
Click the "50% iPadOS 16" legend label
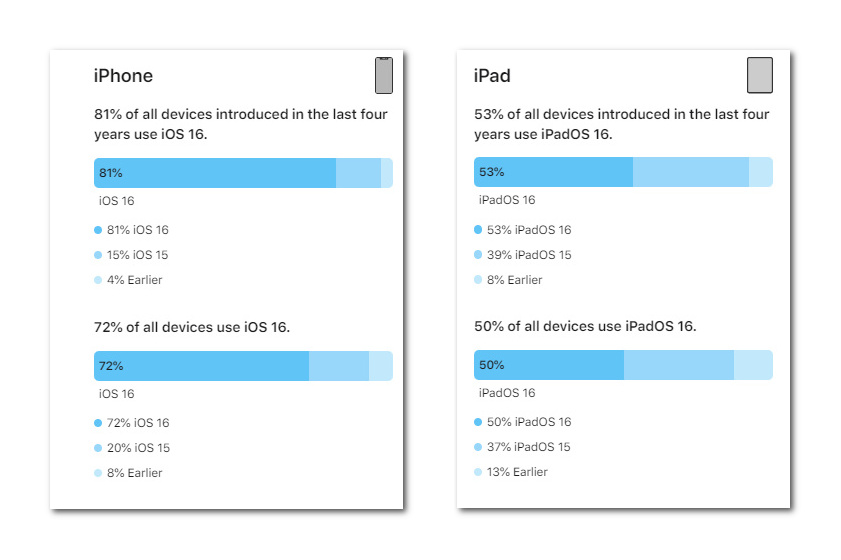point(529,422)
